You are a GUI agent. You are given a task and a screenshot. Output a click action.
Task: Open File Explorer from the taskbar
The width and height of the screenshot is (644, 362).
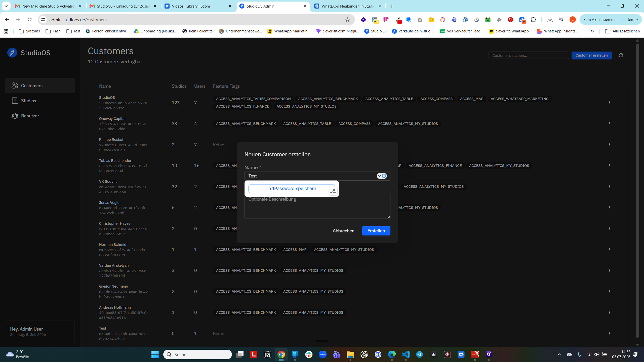[x=350, y=354]
